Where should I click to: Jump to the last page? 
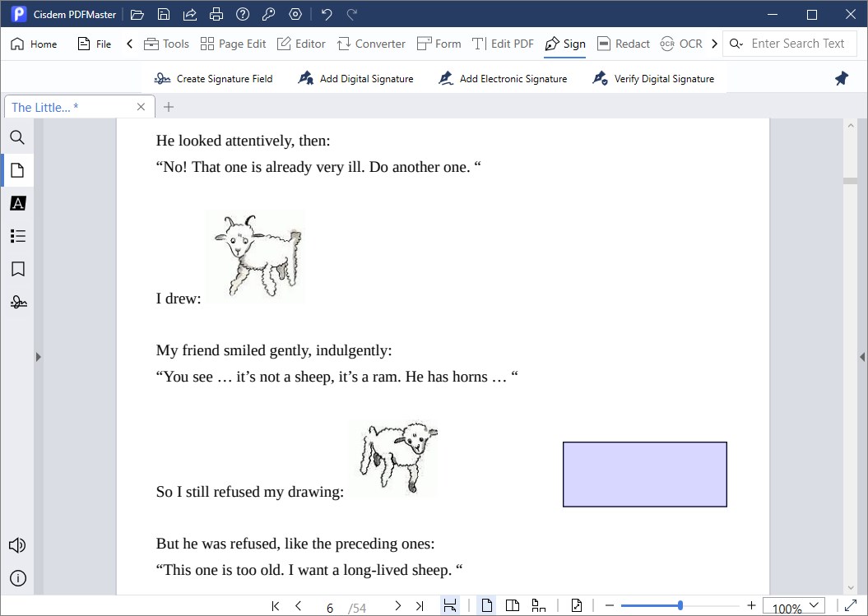click(x=420, y=606)
